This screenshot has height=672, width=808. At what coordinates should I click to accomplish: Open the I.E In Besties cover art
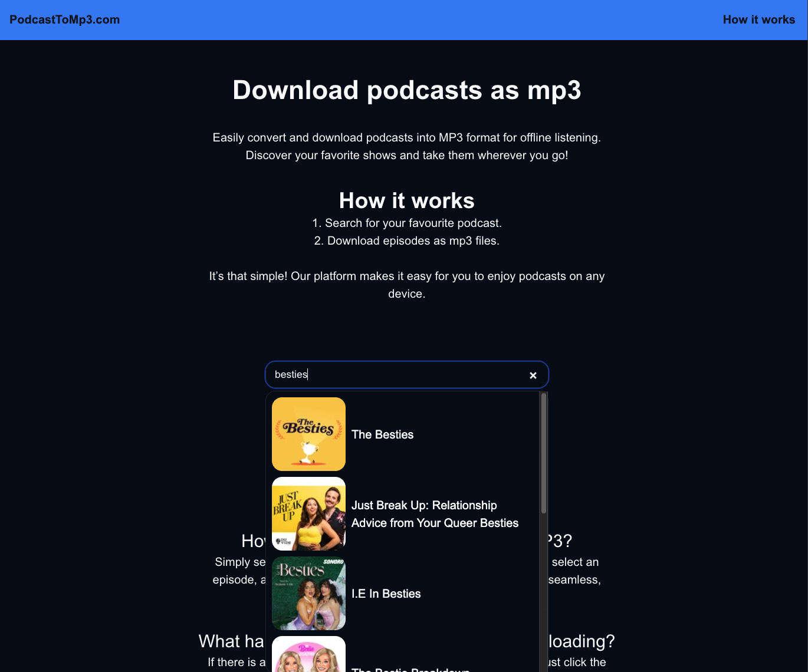tap(308, 594)
